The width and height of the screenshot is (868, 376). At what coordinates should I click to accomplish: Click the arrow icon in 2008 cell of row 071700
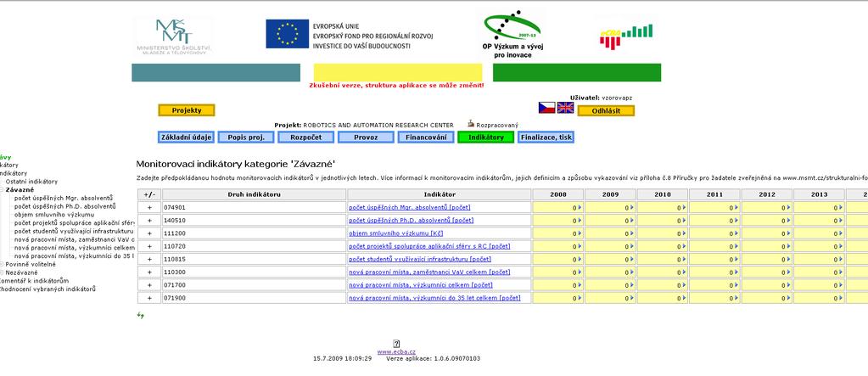[x=580, y=284]
